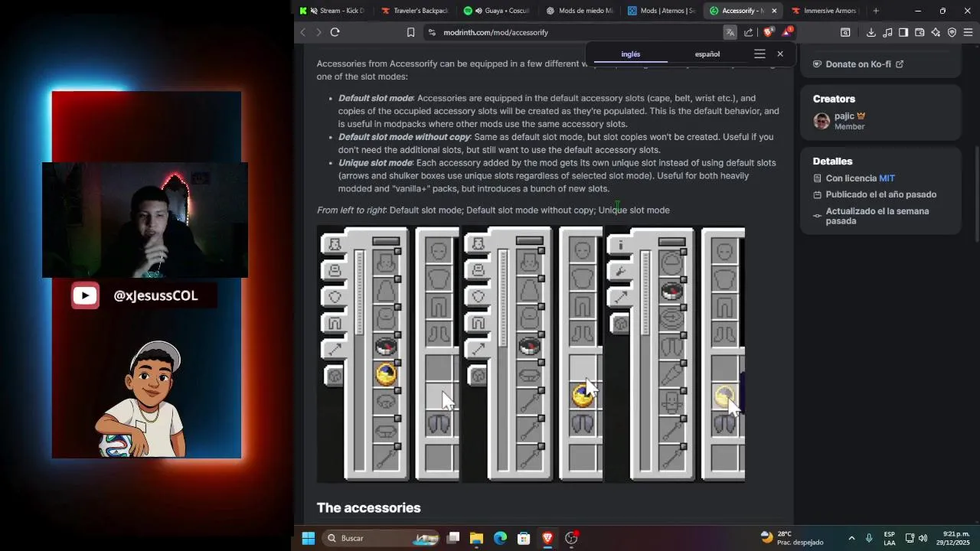Click the translate icon in the address bar
This screenshot has height=551, width=980.
[730, 32]
